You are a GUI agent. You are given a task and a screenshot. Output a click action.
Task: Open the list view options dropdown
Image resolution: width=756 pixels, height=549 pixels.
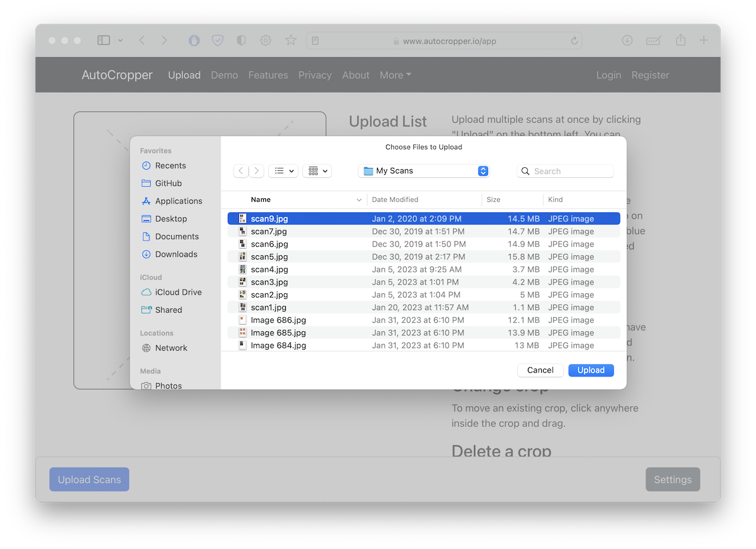283,171
